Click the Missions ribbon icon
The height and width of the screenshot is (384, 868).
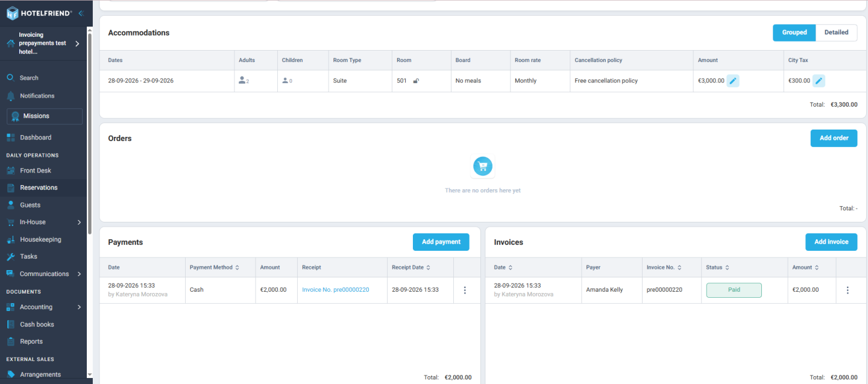click(16, 116)
